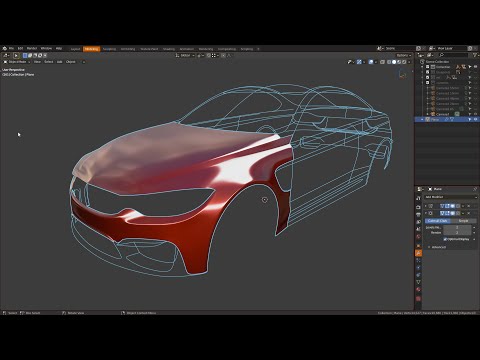This screenshot has width=480, height=360.
Task: Choose Catmull-Clark subdivision type
Action: point(437,221)
